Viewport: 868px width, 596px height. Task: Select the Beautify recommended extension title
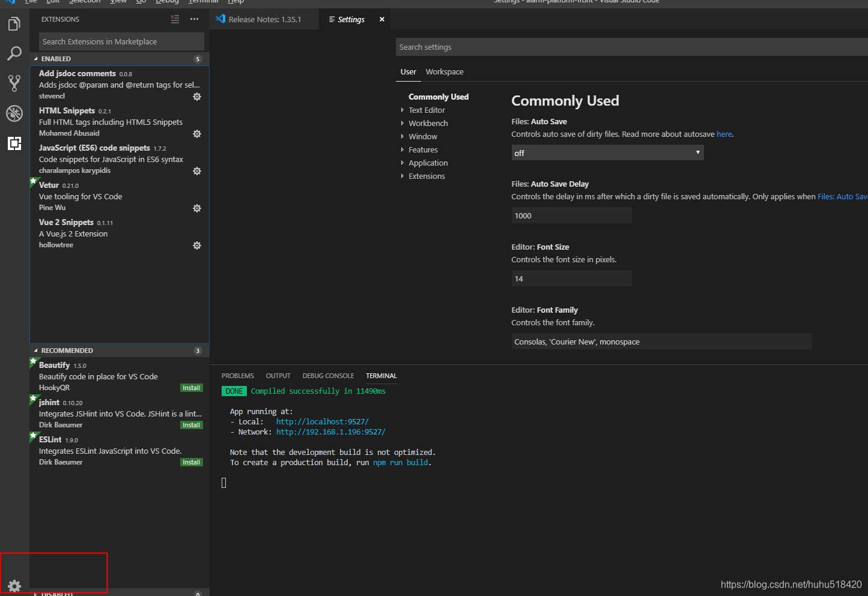pyautogui.click(x=54, y=365)
